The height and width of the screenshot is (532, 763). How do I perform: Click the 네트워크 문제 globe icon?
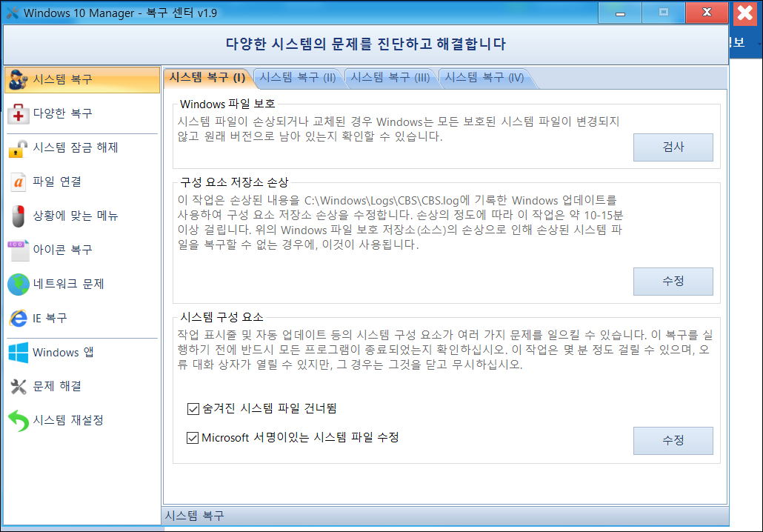point(19,285)
